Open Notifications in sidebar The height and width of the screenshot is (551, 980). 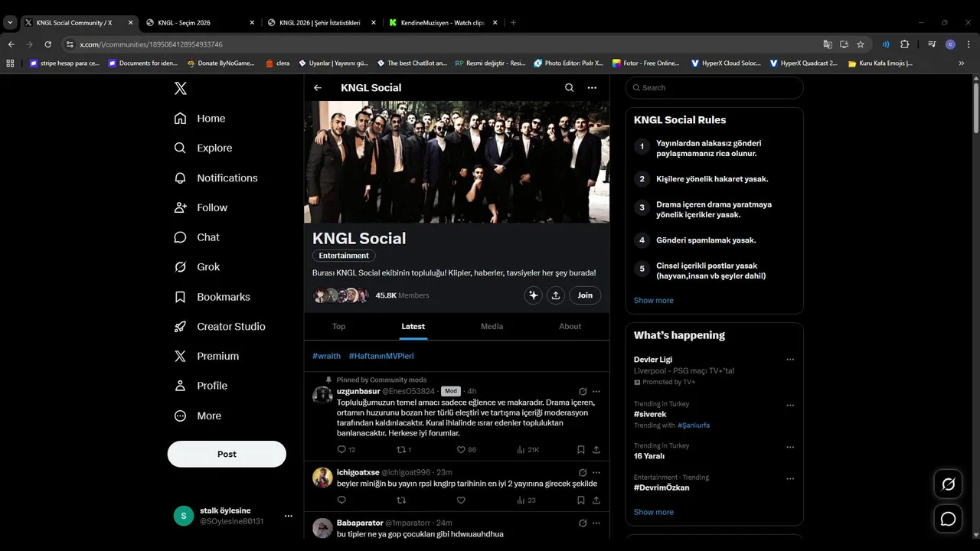pos(216,178)
